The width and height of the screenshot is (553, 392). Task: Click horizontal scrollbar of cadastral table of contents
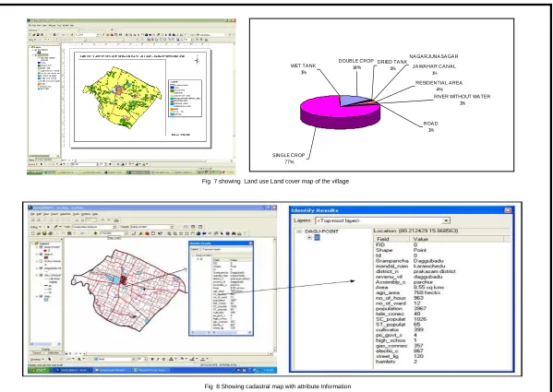coord(45,344)
